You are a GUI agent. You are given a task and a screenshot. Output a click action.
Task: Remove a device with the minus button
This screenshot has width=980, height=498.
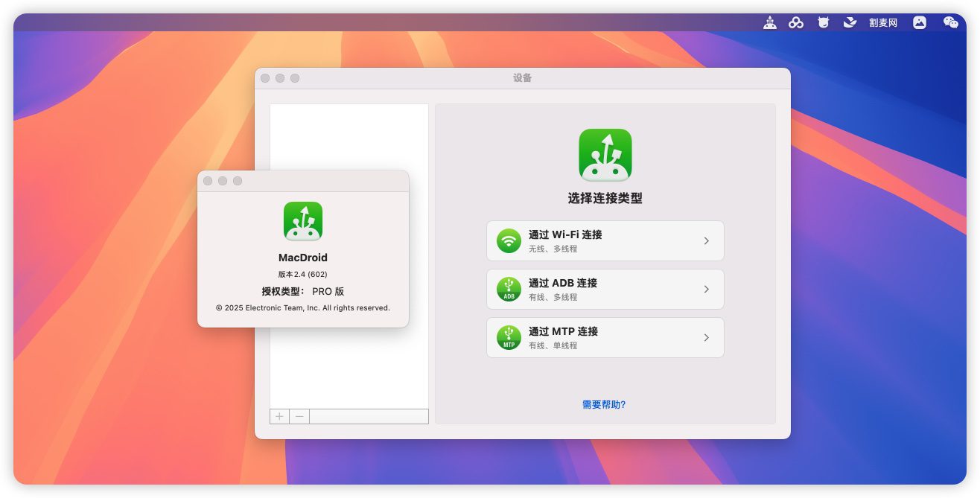pyautogui.click(x=299, y=416)
